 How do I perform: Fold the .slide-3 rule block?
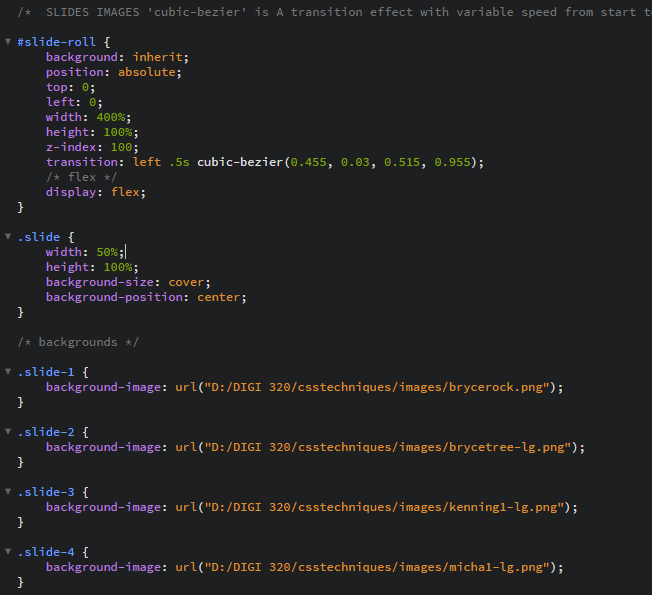point(9,492)
